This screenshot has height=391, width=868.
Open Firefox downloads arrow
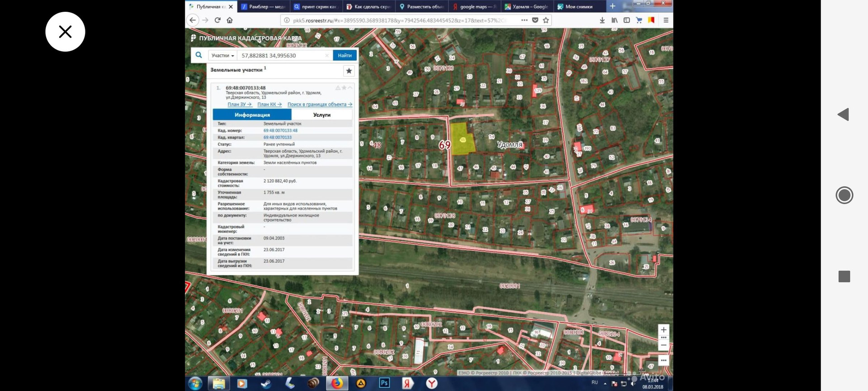[602, 20]
